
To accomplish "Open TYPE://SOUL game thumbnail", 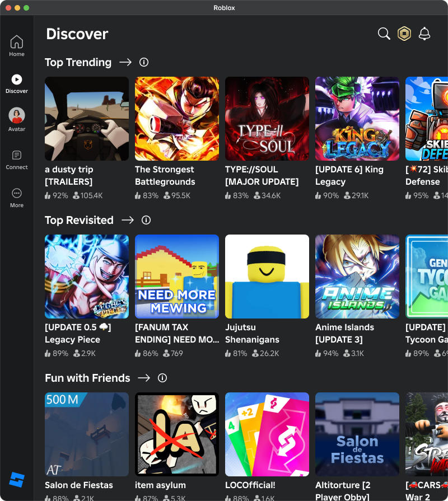I will coord(267,119).
